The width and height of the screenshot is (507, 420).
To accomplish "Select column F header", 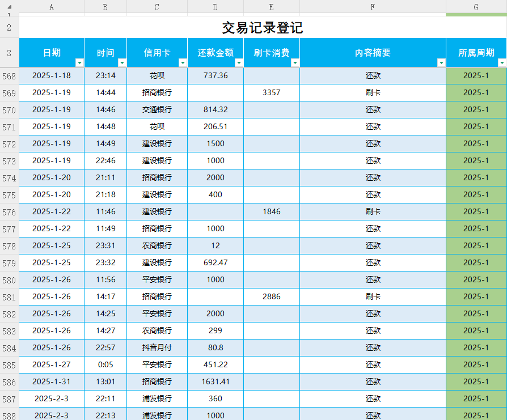I will click(373, 7).
